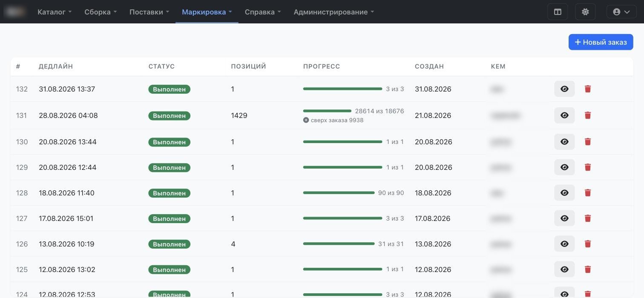Open order 125 using the eye button
Image resolution: width=644 pixels, height=298 pixels.
(564, 269)
